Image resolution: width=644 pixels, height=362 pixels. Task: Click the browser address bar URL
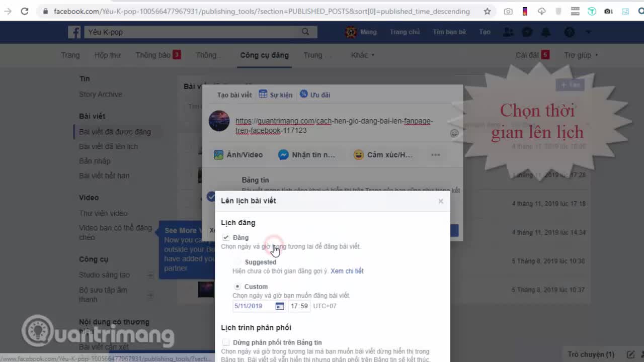pos(262,11)
